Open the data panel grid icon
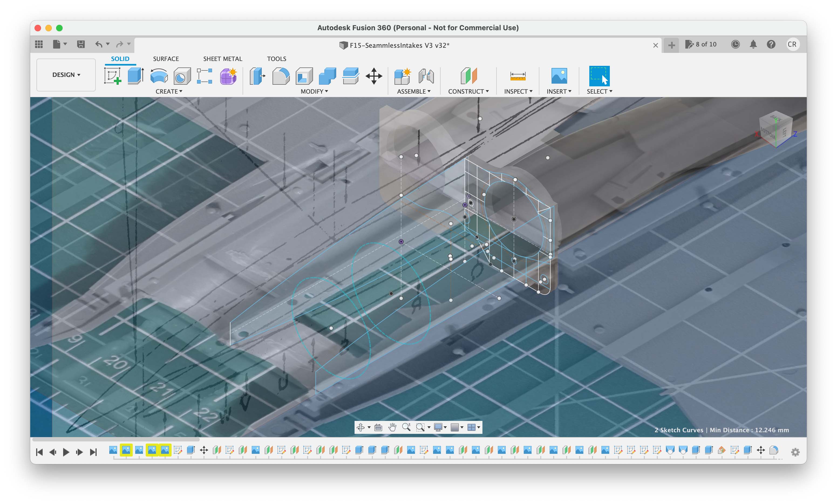The image size is (837, 504). click(x=39, y=44)
